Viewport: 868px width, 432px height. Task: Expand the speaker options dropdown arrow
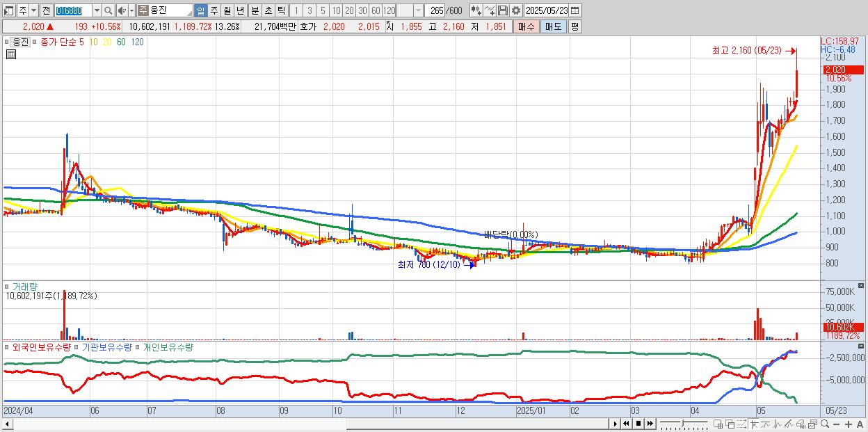coord(131,10)
